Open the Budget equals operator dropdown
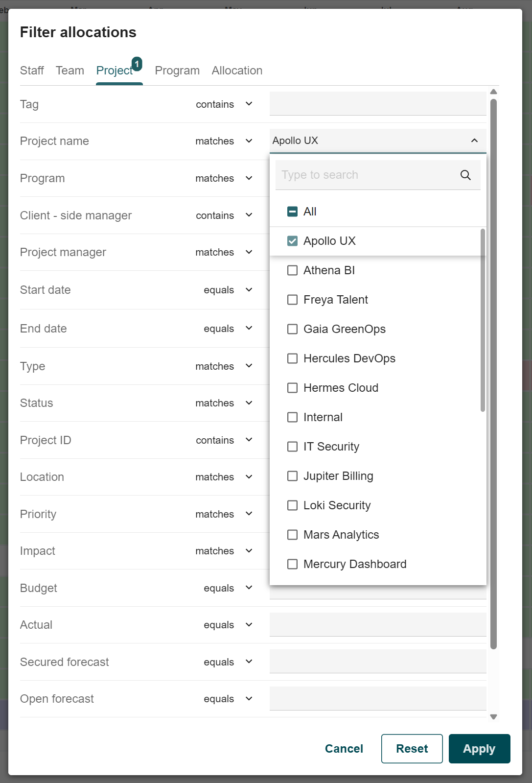Viewport: 532px width, 783px height. tap(228, 588)
